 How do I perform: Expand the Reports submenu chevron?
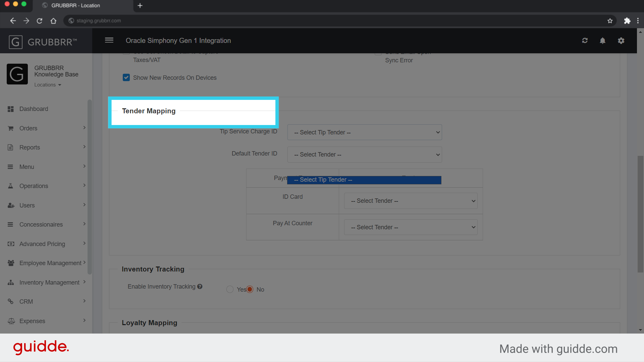[84, 147]
